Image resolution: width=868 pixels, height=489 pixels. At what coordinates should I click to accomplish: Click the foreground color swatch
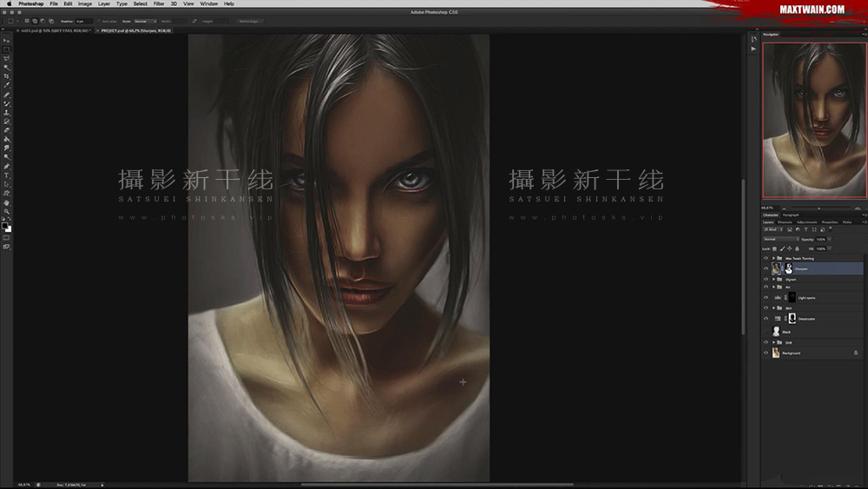pos(5,226)
